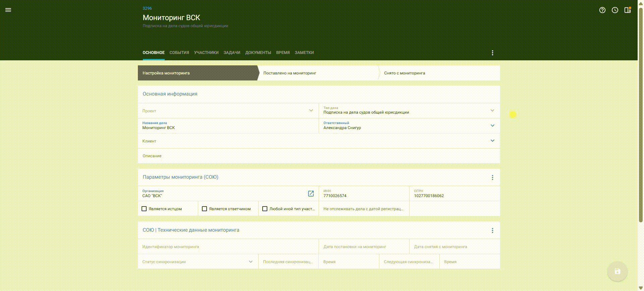Viewport: 644px width, 291px height.
Task: Click the ОГРН field 1027700186062
Action: pos(455,193)
